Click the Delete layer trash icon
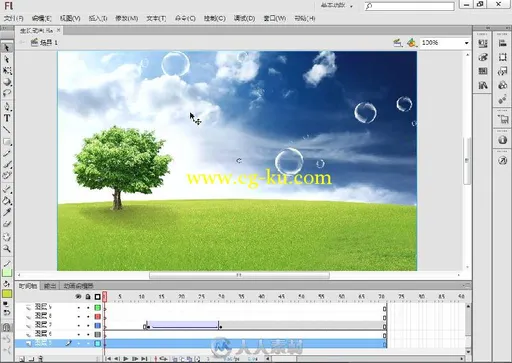This screenshot has height=363, width=512. (41, 359)
